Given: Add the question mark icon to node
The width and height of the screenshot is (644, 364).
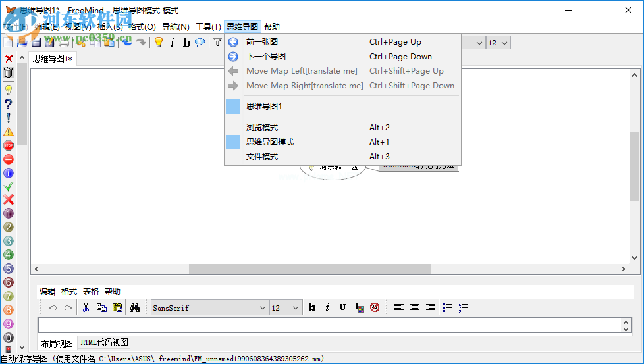Looking at the screenshot, I should pyautogui.click(x=9, y=104).
